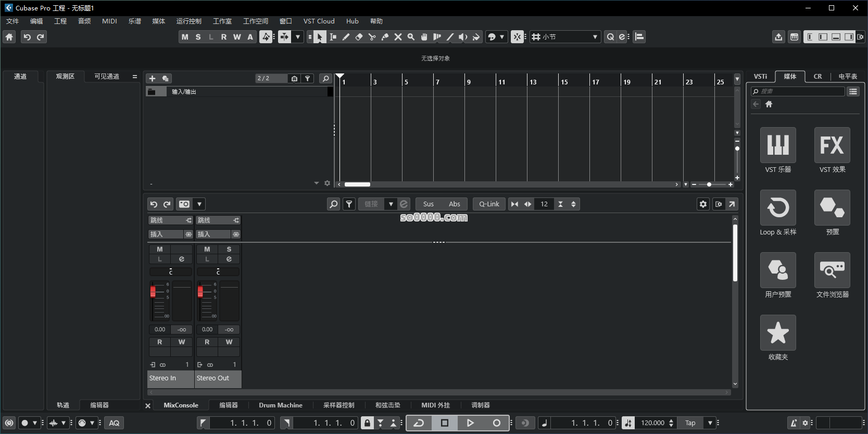The image size is (868, 434).
Task: Open the record mode dropdown in transport
Action: (x=34, y=423)
